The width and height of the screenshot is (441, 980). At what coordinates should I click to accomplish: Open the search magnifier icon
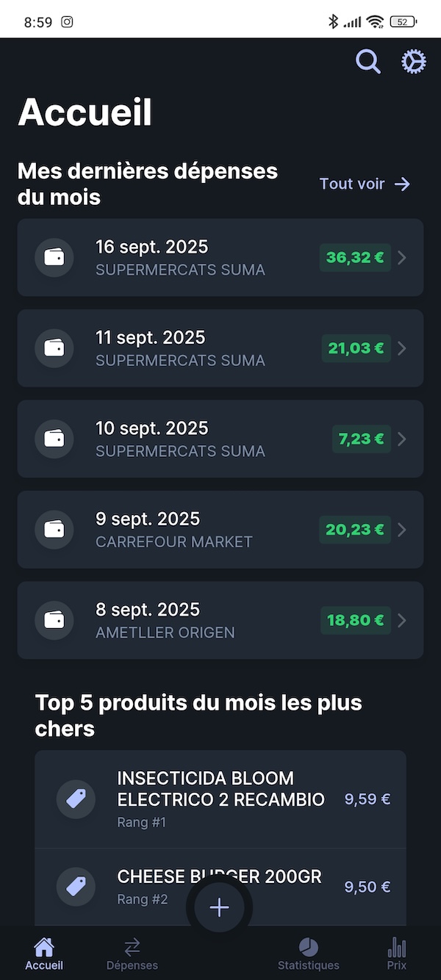coord(368,62)
